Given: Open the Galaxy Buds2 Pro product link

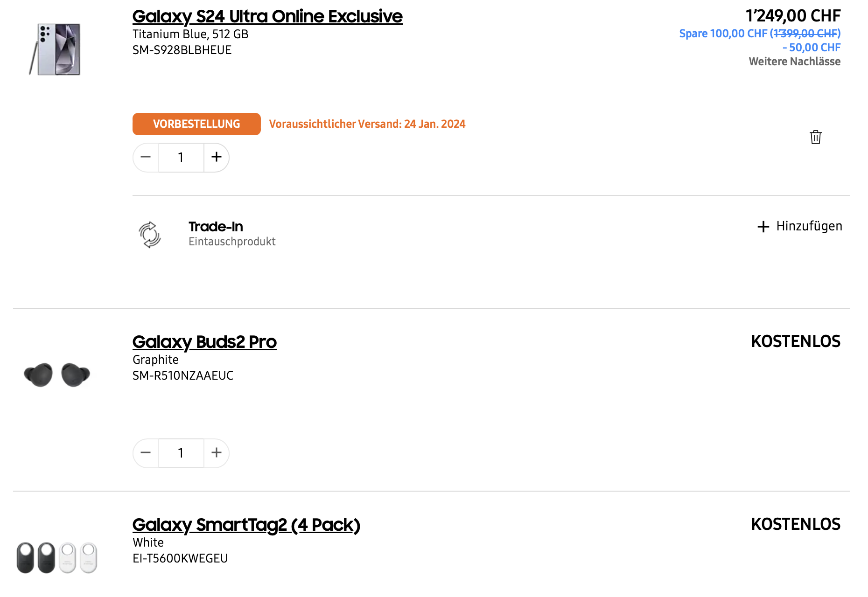Looking at the screenshot, I should [204, 342].
